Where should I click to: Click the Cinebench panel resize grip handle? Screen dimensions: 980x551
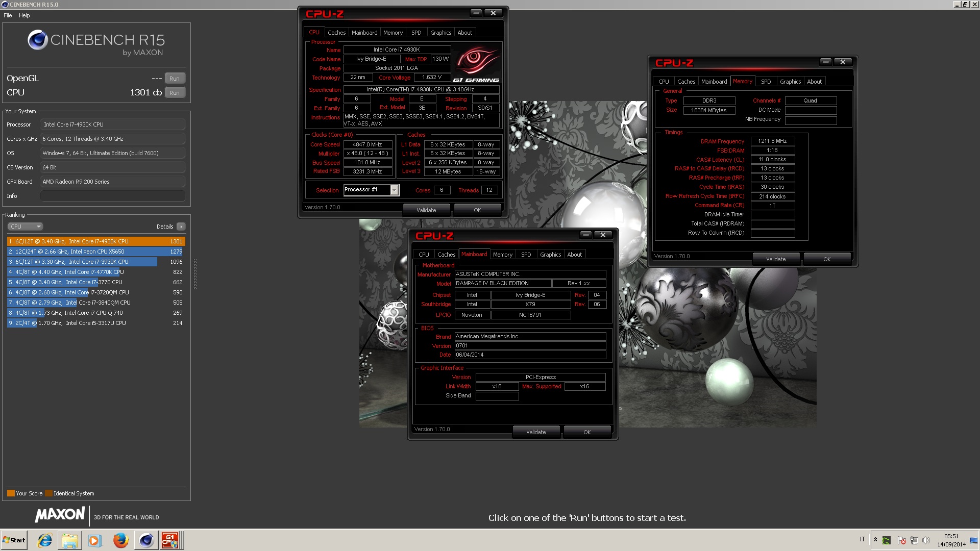[195, 273]
